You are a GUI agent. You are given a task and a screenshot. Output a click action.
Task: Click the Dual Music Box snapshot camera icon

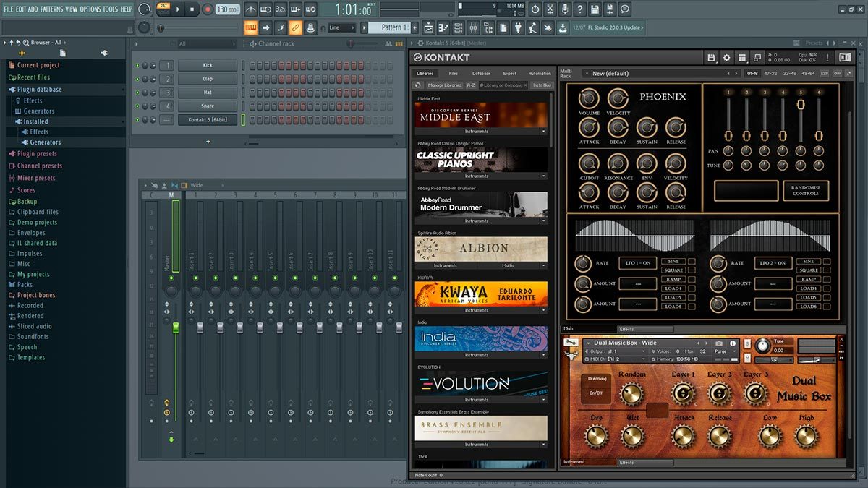720,343
